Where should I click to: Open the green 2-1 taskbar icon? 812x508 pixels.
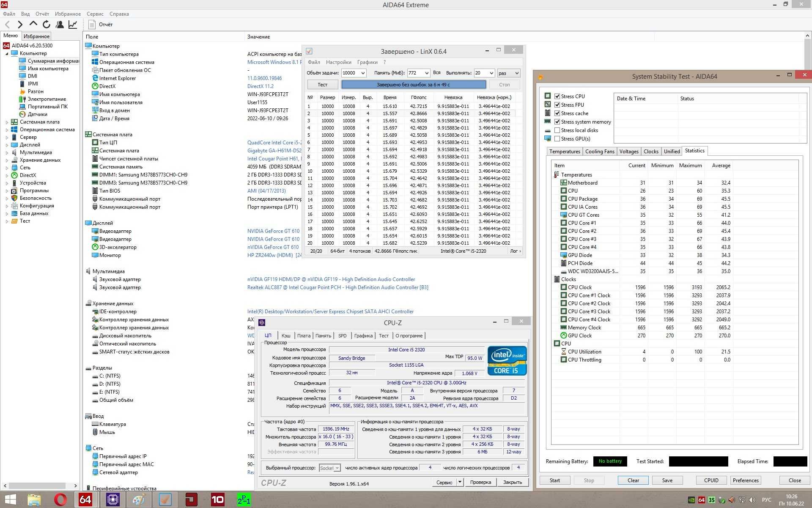(244, 500)
